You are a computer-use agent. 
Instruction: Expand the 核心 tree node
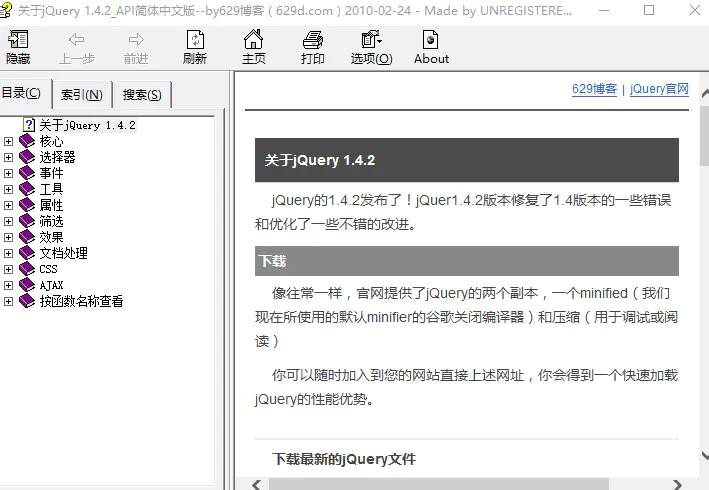click(9, 141)
